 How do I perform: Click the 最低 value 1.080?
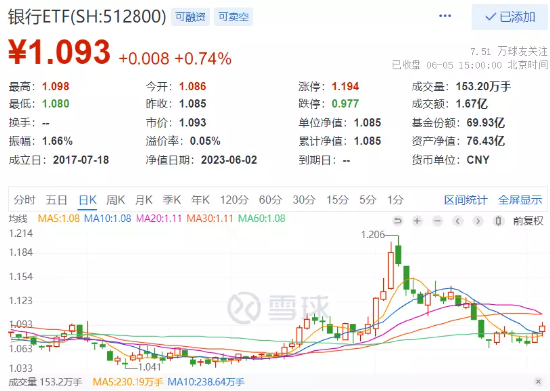click(56, 104)
